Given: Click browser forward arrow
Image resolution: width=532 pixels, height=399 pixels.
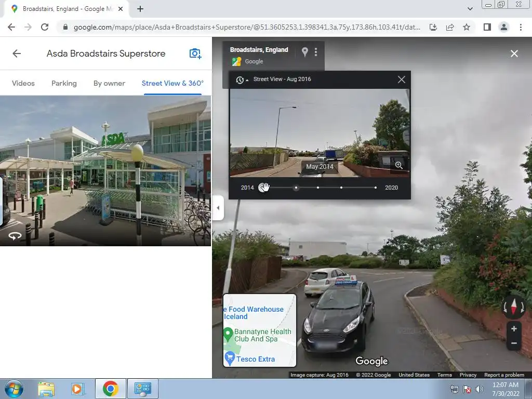Looking at the screenshot, I should click(28, 27).
